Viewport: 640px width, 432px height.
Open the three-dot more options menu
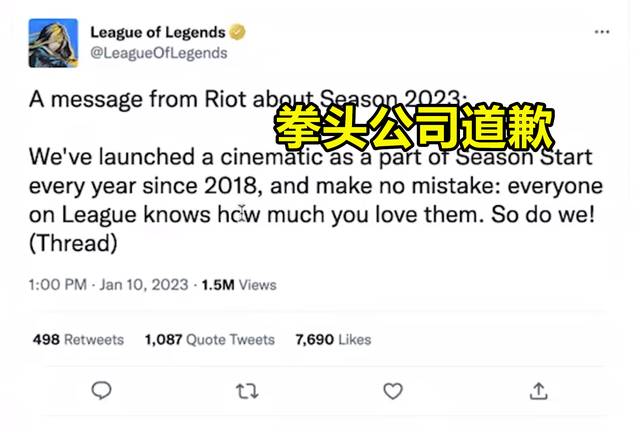point(602,32)
